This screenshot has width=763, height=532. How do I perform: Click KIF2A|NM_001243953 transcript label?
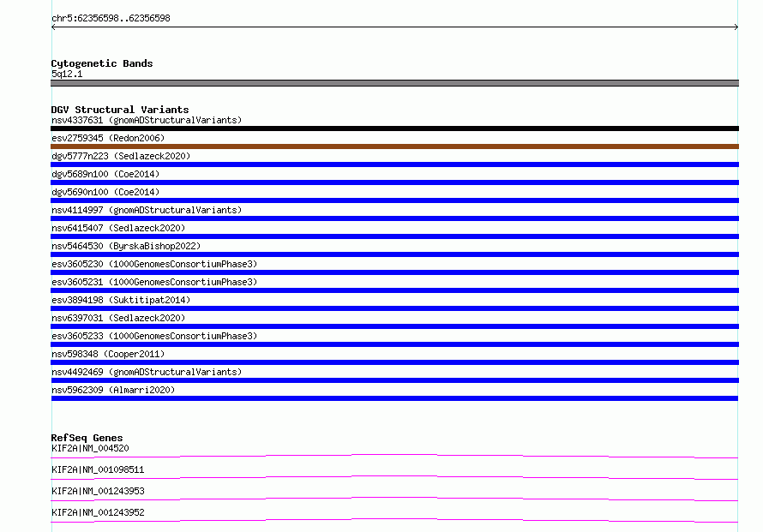point(98,491)
